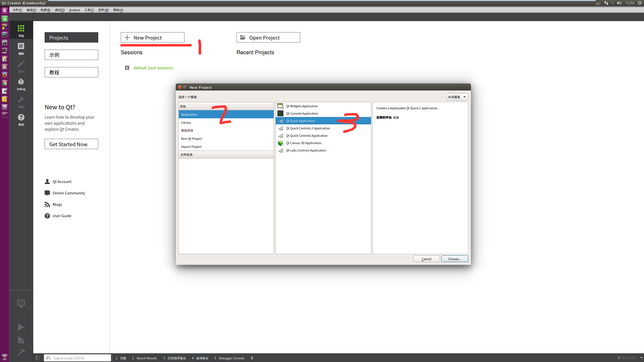Screen dimensions: 644x362
Task: Open the Terminal from the Ubuntu launcher
Action: [x=4, y=43]
